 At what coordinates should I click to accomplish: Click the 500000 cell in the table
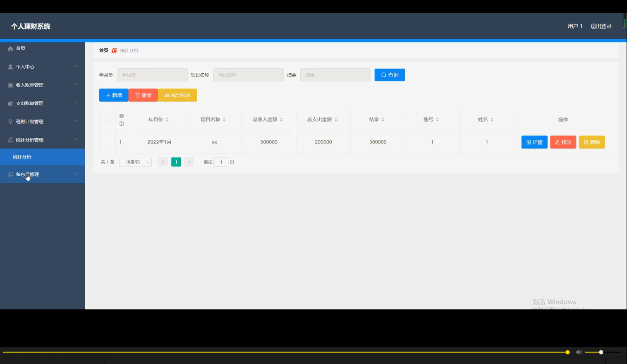coord(269,142)
